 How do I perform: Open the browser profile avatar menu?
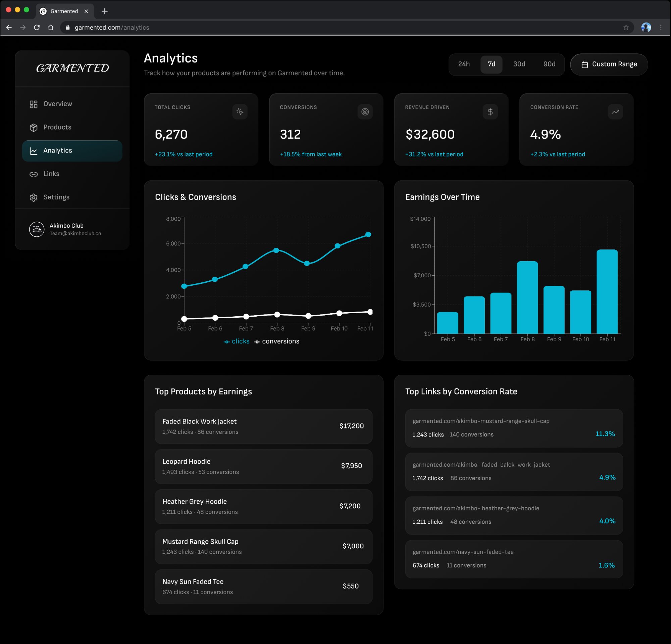click(x=646, y=28)
